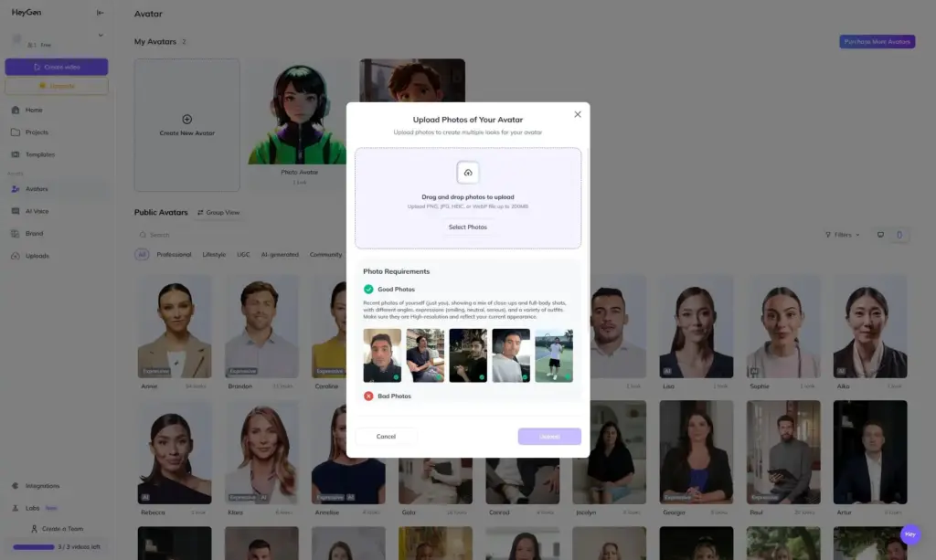Switch to the Lifestyle tab
The image size is (936, 560).
click(x=214, y=255)
